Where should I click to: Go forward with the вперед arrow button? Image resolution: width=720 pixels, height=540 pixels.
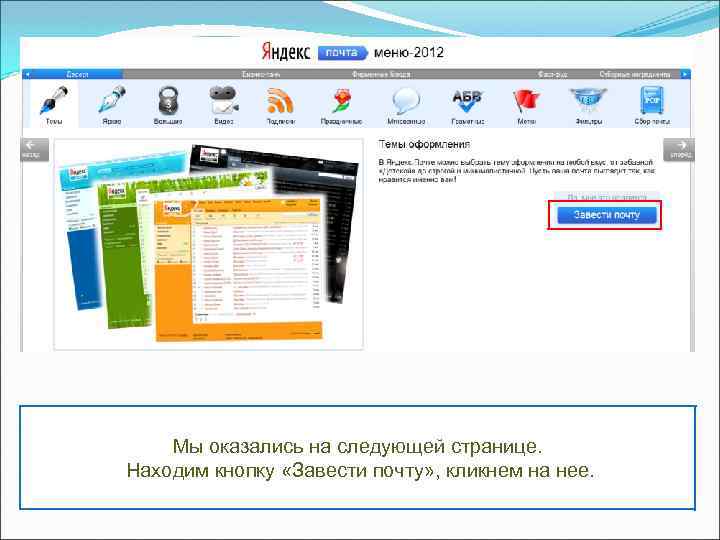(679, 149)
